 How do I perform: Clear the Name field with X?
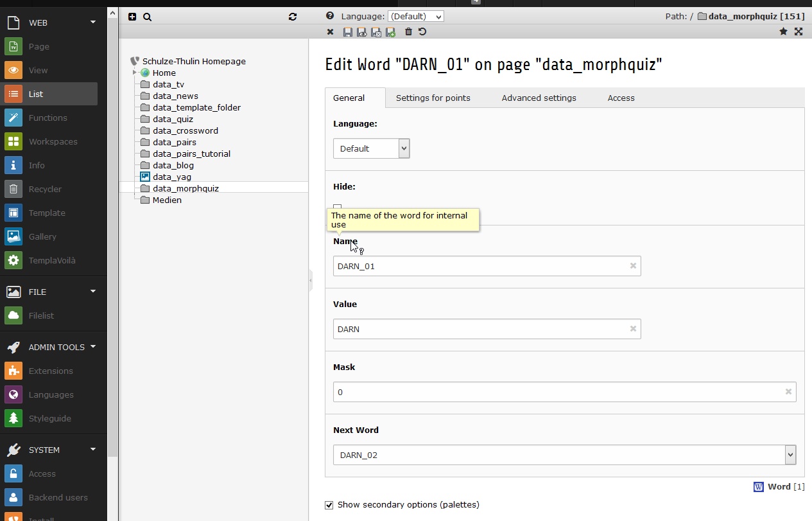coord(633,266)
